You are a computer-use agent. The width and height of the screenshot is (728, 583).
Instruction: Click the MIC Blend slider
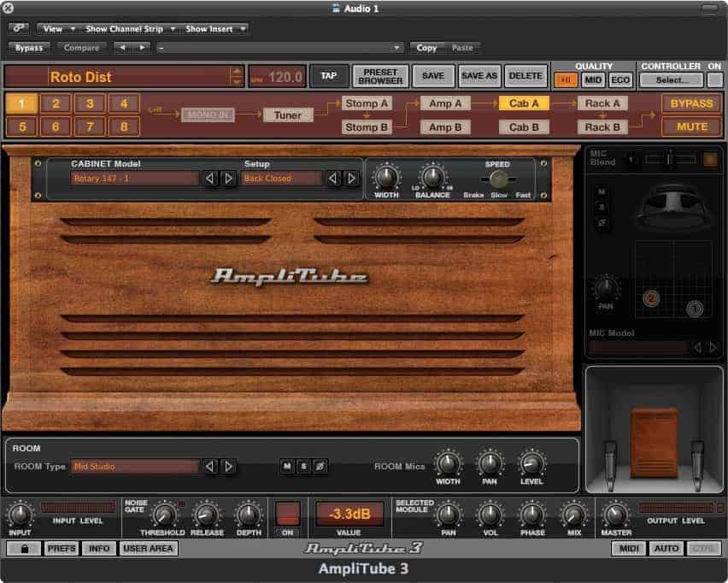coord(669,159)
